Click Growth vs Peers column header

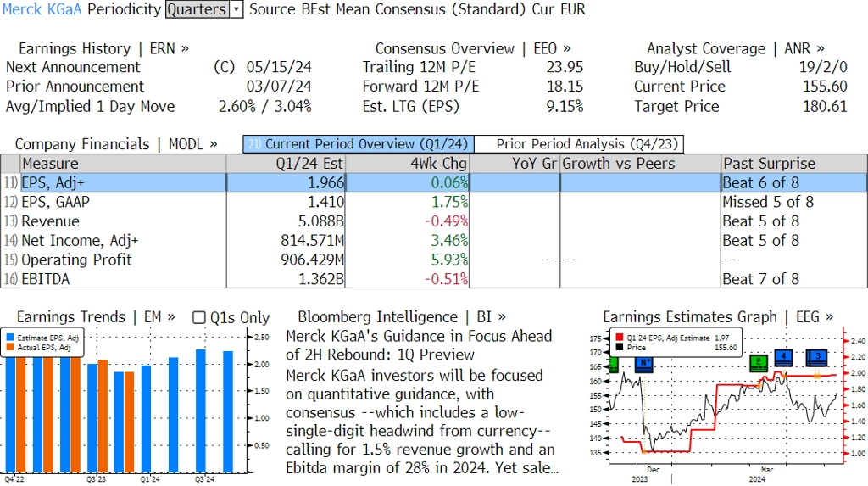click(641, 164)
